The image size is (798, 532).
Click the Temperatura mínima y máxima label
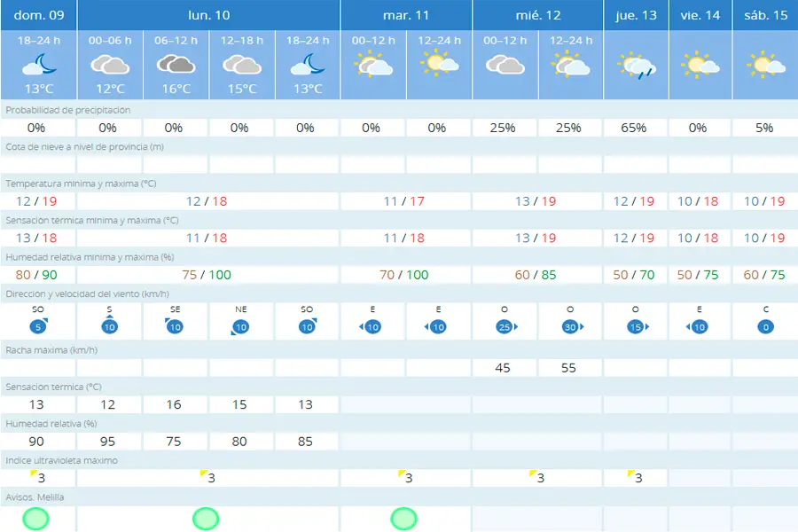[x=81, y=184]
